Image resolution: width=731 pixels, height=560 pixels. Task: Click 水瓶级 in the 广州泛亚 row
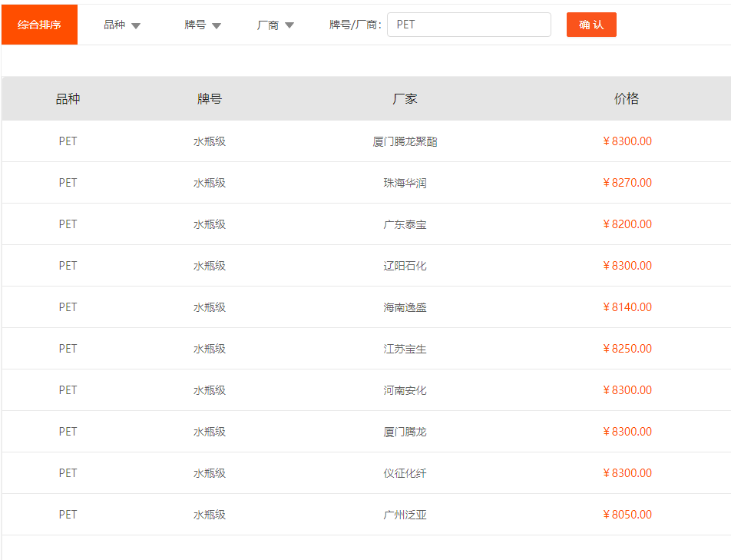(x=210, y=515)
